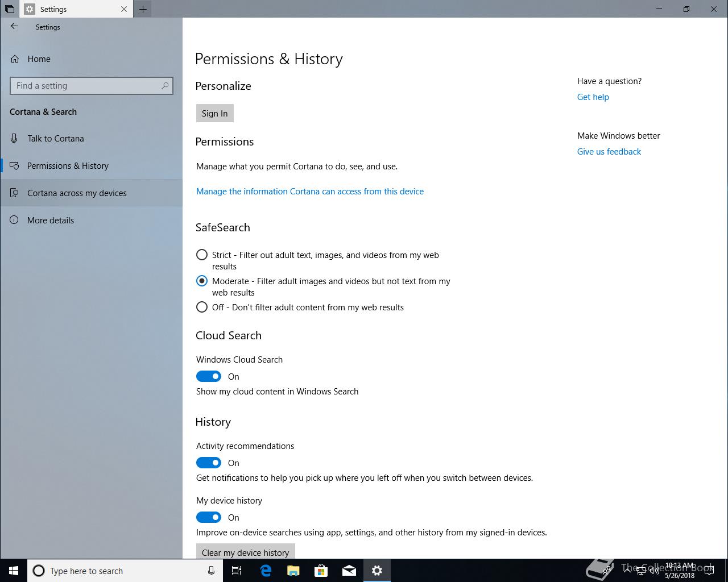Screen dimensions: 728x582
Task: Click Give us feedback link
Action: tap(609, 152)
